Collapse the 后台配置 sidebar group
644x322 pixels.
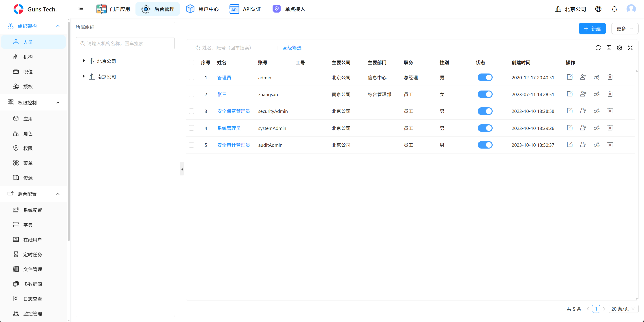click(34, 194)
